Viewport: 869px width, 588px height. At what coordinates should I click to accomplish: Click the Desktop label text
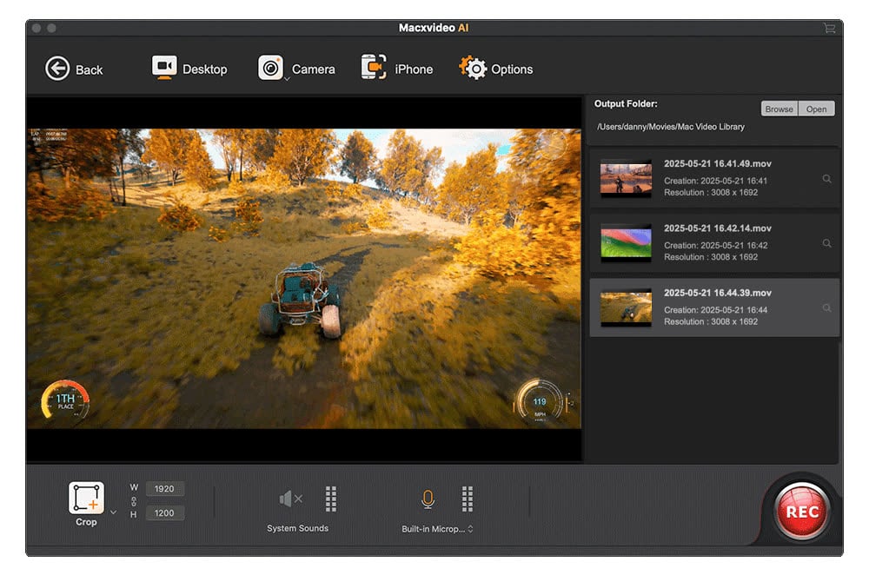click(204, 69)
